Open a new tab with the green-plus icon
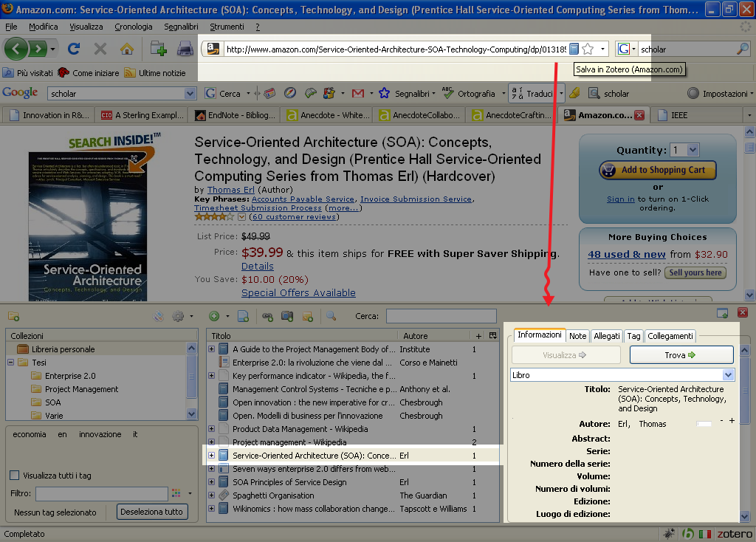This screenshot has height=542, width=756. (x=158, y=49)
